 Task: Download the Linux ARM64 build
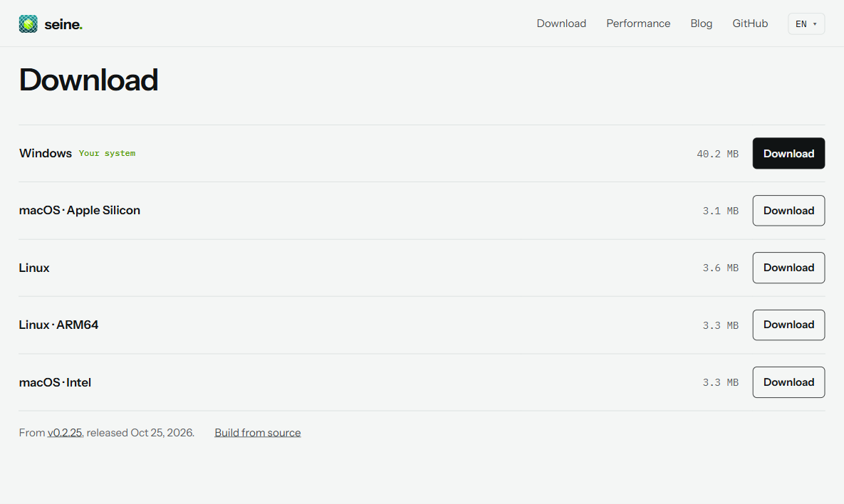[x=788, y=325]
